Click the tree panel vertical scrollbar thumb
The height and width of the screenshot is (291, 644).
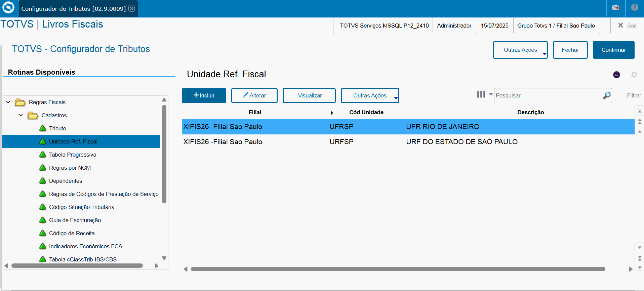click(x=164, y=154)
